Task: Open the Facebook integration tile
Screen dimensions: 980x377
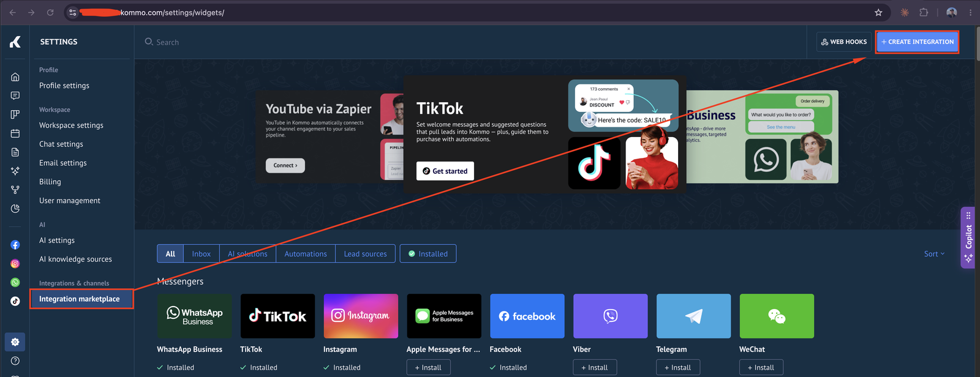Action: point(527,316)
